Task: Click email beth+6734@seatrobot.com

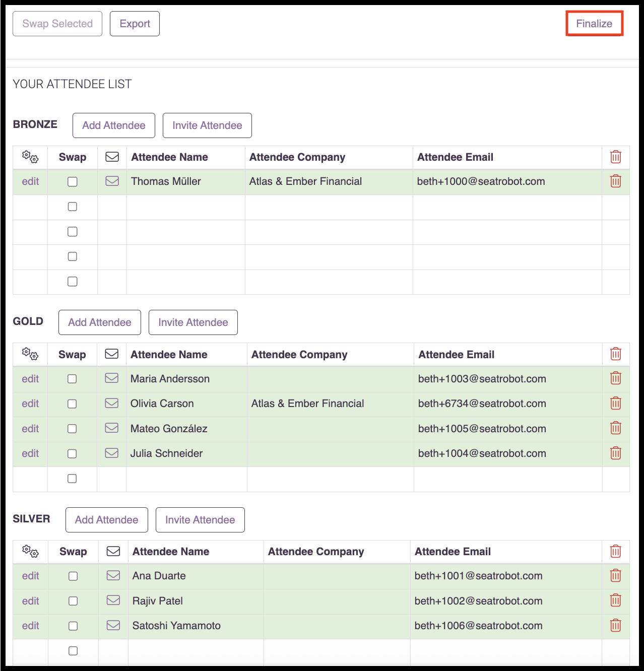Action: click(x=482, y=404)
